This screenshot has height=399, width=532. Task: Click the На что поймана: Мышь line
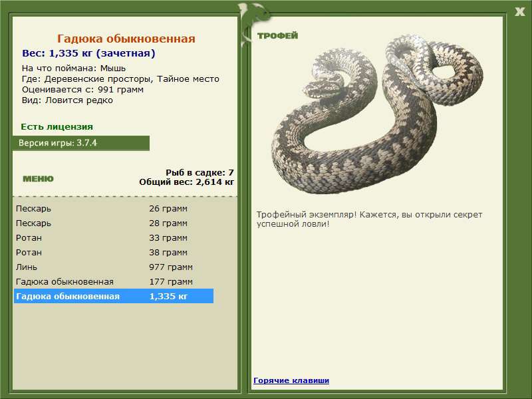[74, 68]
